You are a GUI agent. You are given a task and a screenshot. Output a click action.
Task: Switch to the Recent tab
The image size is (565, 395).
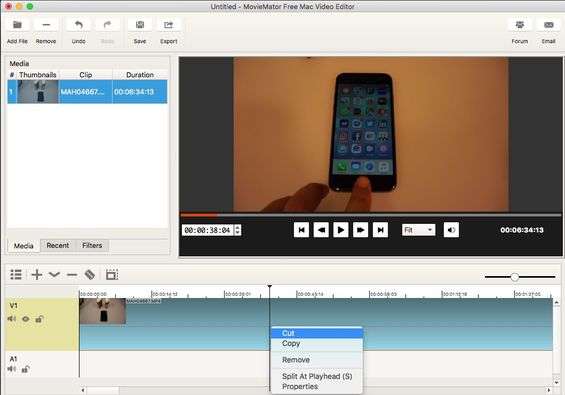point(58,245)
